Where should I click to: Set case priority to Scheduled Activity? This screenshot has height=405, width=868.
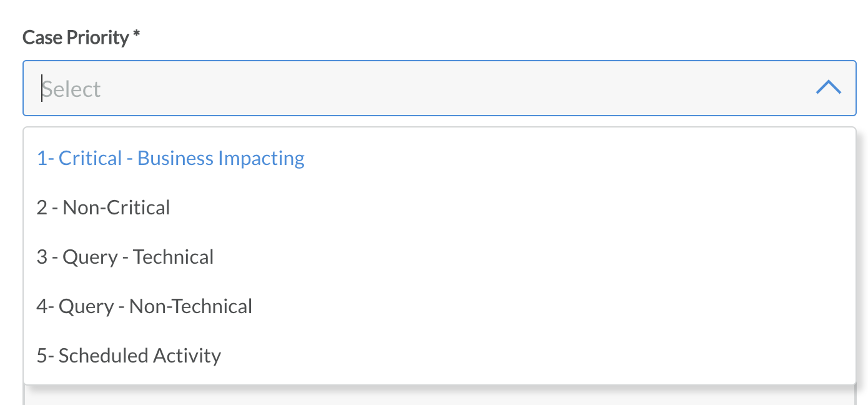coord(129,356)
